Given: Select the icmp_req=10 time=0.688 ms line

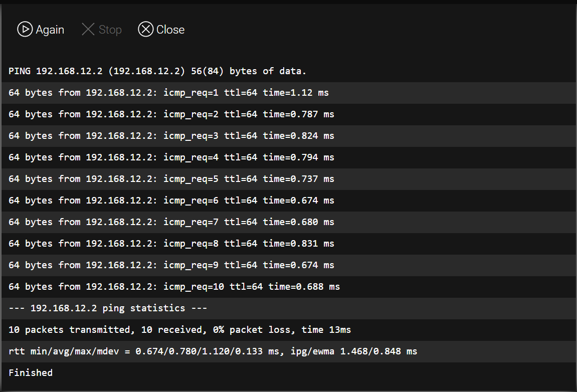Looking at the screenshot, I should 289,287.
